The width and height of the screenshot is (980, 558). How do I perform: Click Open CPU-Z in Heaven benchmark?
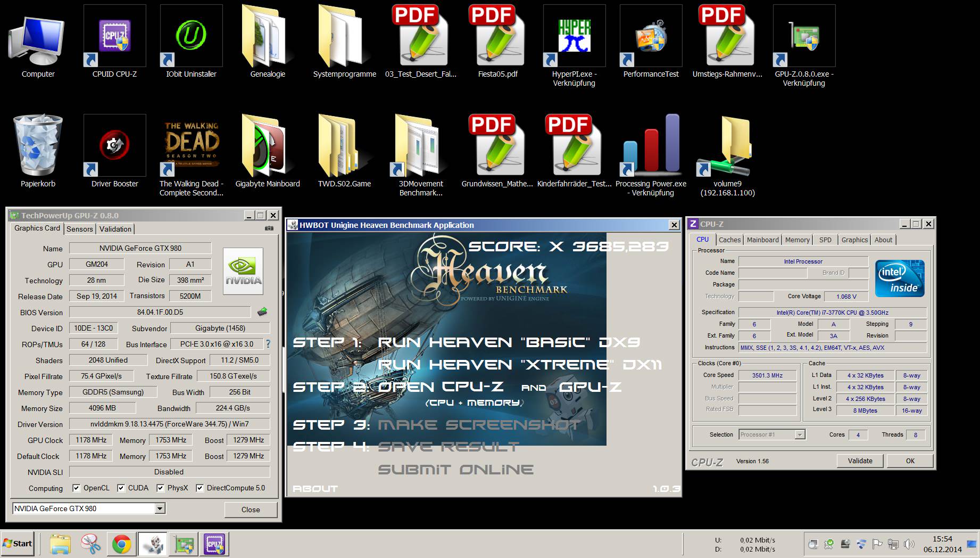(x=441, y=387)
